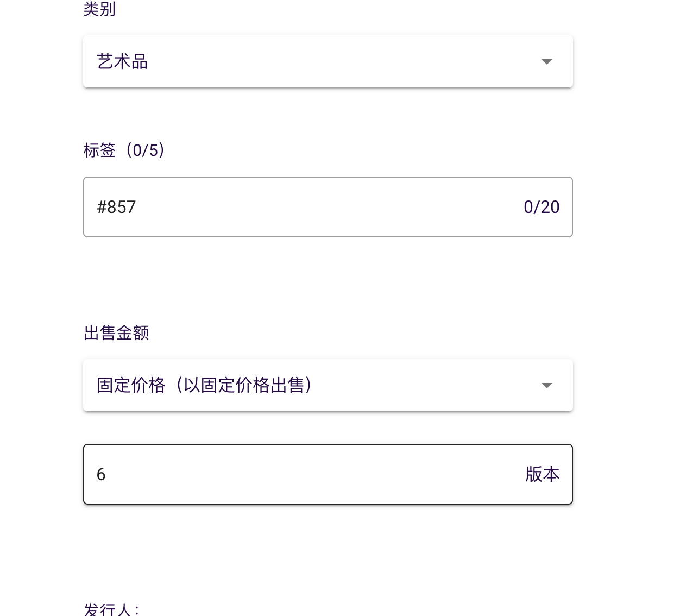Click the 出售金额 section label
This screenshot has width=680, height=616.
click(116, 332)
